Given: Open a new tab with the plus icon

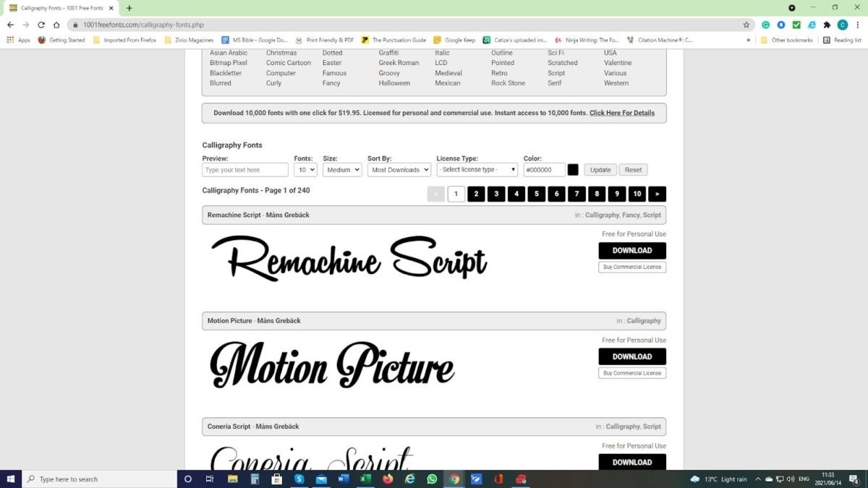Looking at the screenshot, I should pyautogui.click(x=129, y=8).
